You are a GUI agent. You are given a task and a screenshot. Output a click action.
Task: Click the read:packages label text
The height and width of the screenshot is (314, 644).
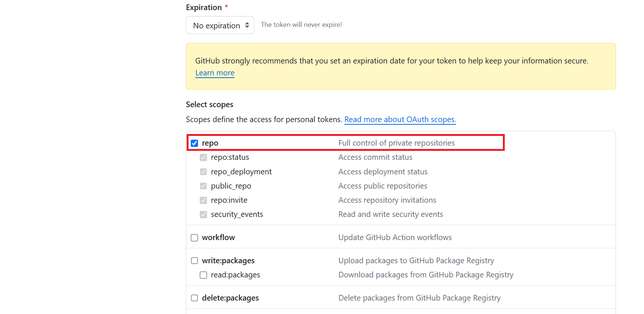(x=236, y=275)
